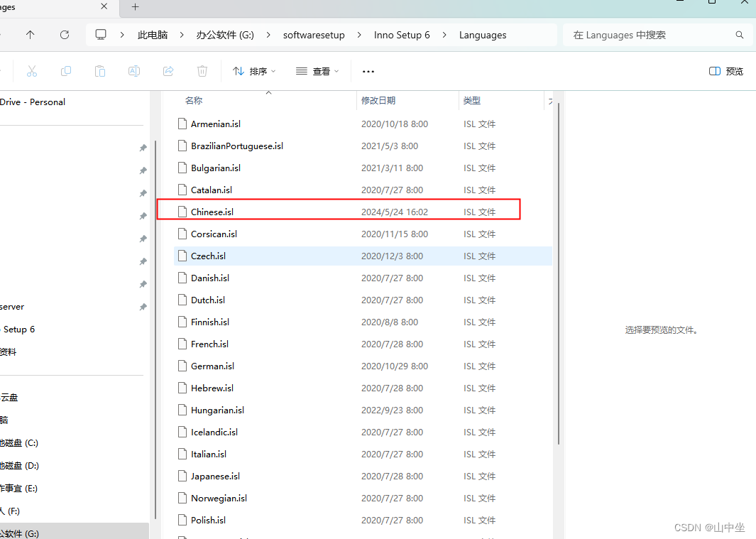Screen dimensions: 756x539
Task: Sort by 类型 column header
Action: pos(471,100)
